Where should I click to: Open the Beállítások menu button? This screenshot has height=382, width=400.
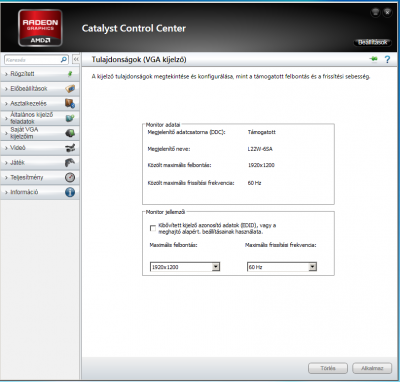pos(372,42)
